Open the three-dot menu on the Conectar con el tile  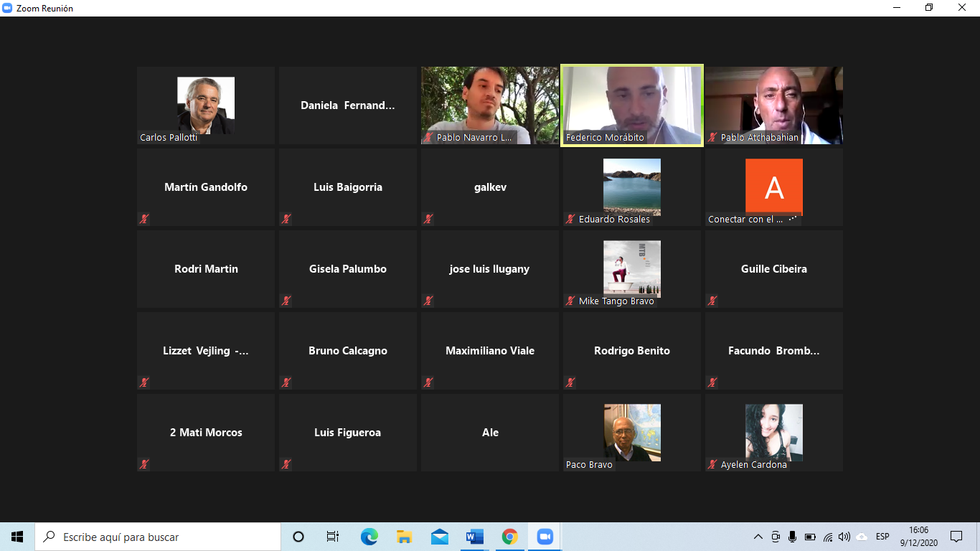click(x=793, y=219)
